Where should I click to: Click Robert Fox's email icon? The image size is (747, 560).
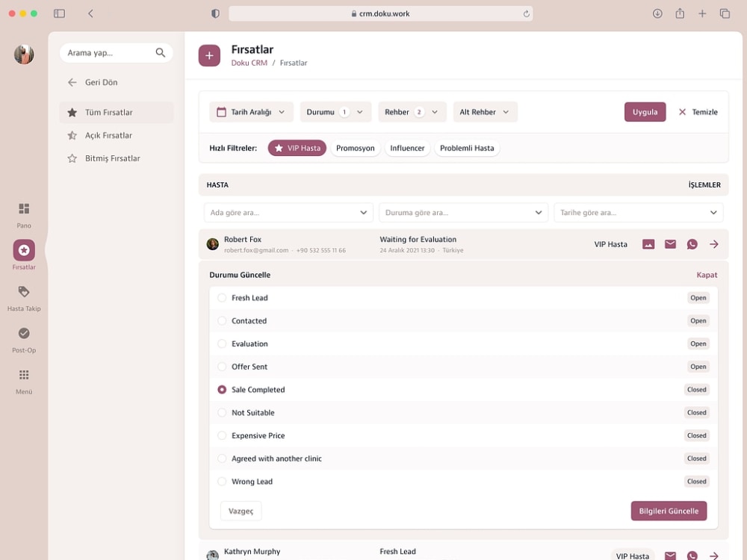point(670,244)
